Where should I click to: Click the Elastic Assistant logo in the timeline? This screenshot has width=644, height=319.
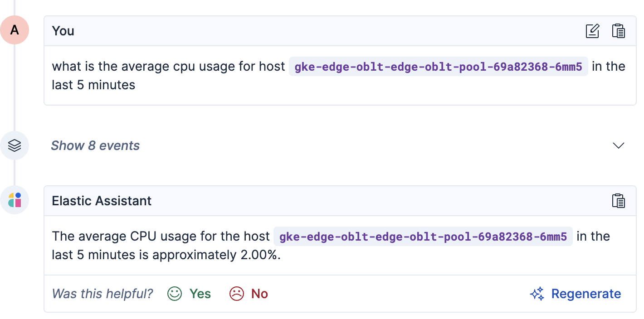coord(15,199)
